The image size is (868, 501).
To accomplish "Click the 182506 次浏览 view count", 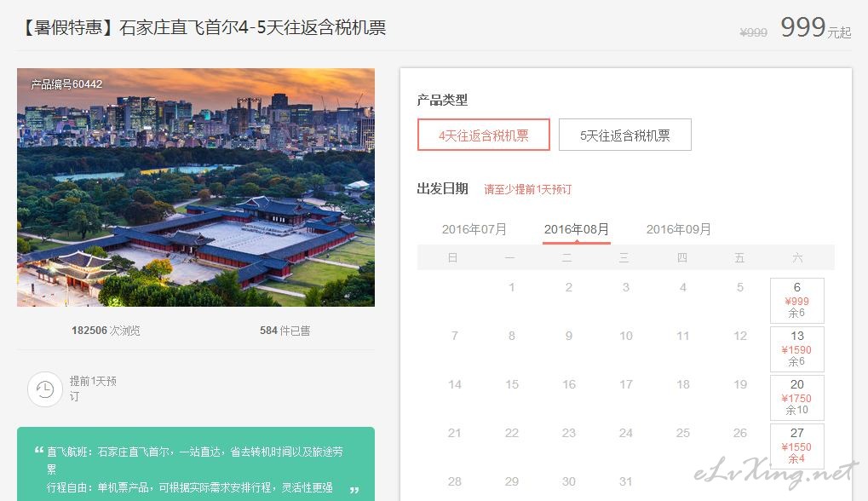I will point(106,331).
